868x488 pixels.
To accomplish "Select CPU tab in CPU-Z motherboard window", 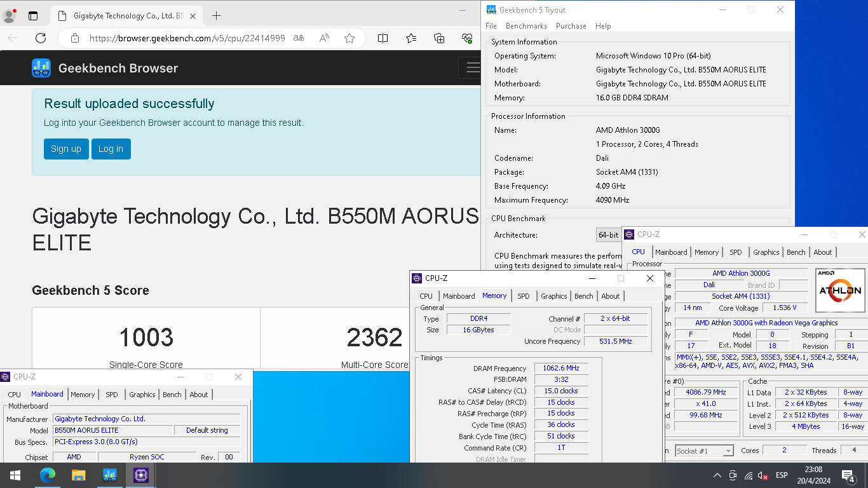I will tap(14, 395).
